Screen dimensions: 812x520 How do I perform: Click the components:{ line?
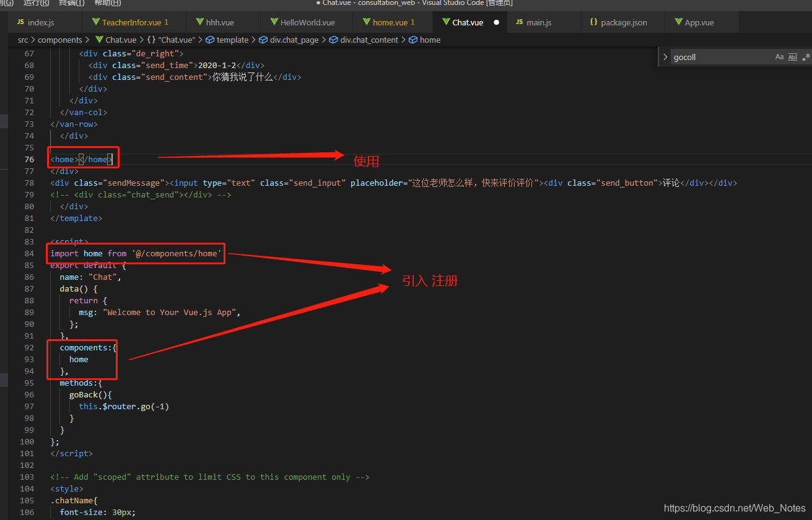(88, 347)
